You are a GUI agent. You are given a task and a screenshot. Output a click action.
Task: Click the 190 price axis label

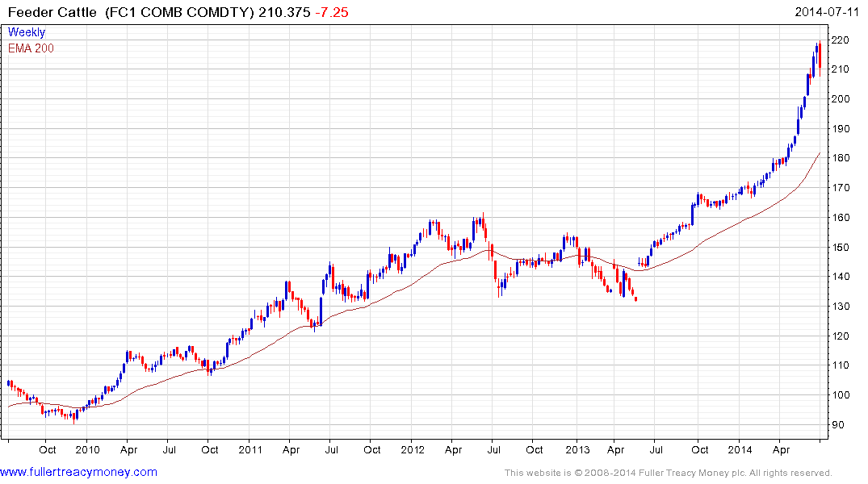(840, 129)
